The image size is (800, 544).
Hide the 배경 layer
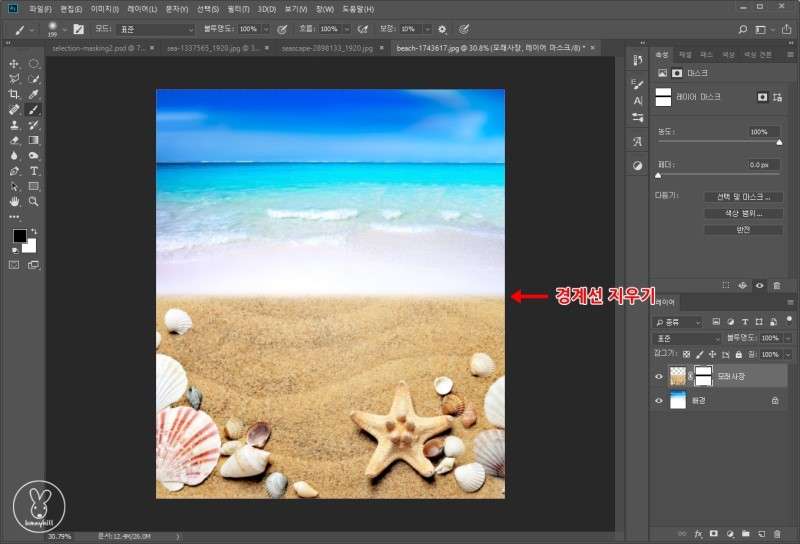(658, 400)
